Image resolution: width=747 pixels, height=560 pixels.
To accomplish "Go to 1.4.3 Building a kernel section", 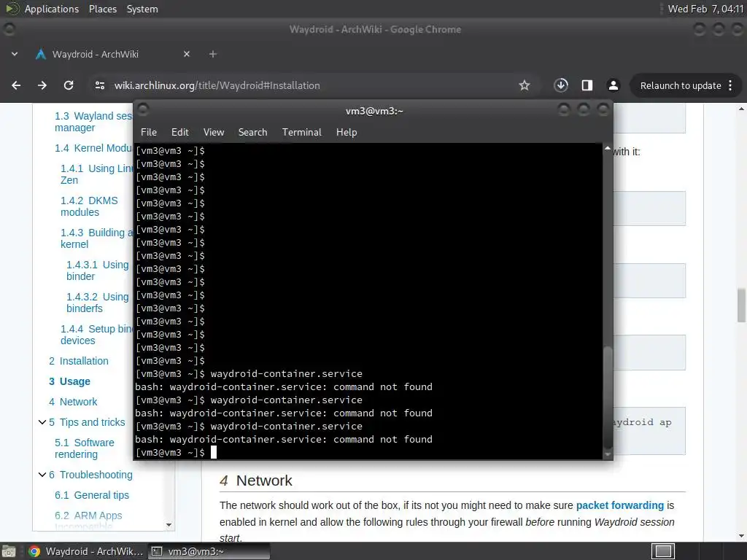I will [97, 238].
